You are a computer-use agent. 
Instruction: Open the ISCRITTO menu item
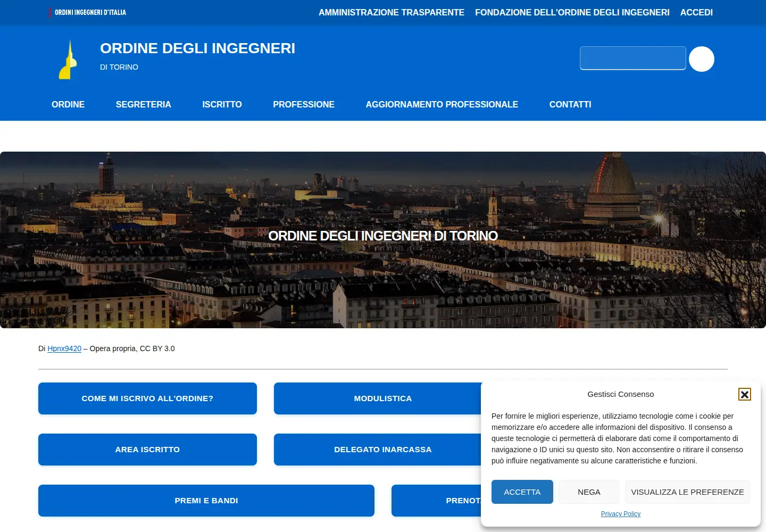tap(222, 104)
